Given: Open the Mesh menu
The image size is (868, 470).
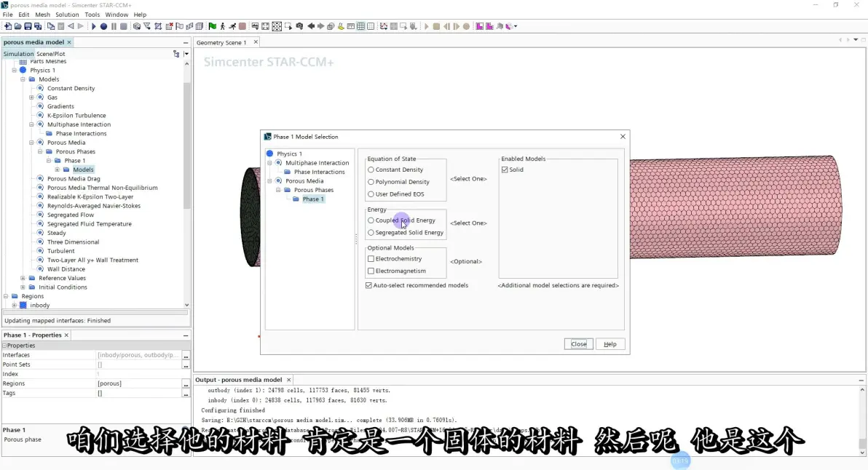Looking at the screenshot, I should [43, 15].
